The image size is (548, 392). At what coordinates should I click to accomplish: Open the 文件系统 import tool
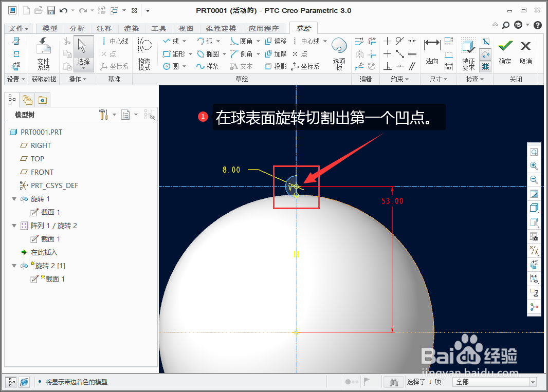43,53
